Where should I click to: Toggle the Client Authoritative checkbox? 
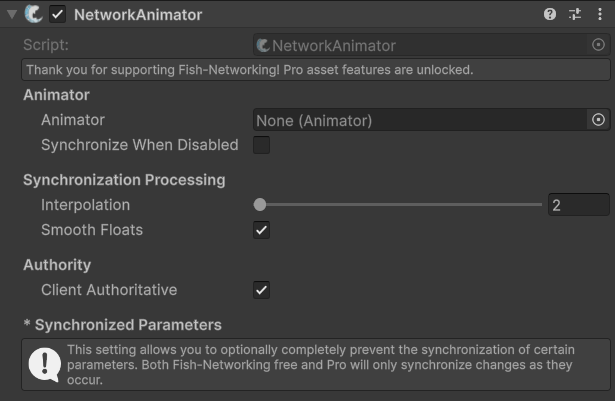click(261, 290)
